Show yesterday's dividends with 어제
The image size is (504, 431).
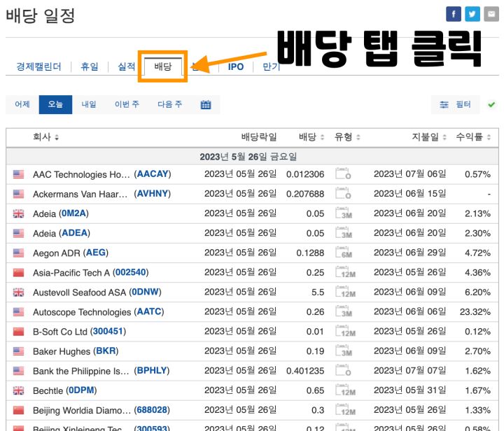pos(22,104)
